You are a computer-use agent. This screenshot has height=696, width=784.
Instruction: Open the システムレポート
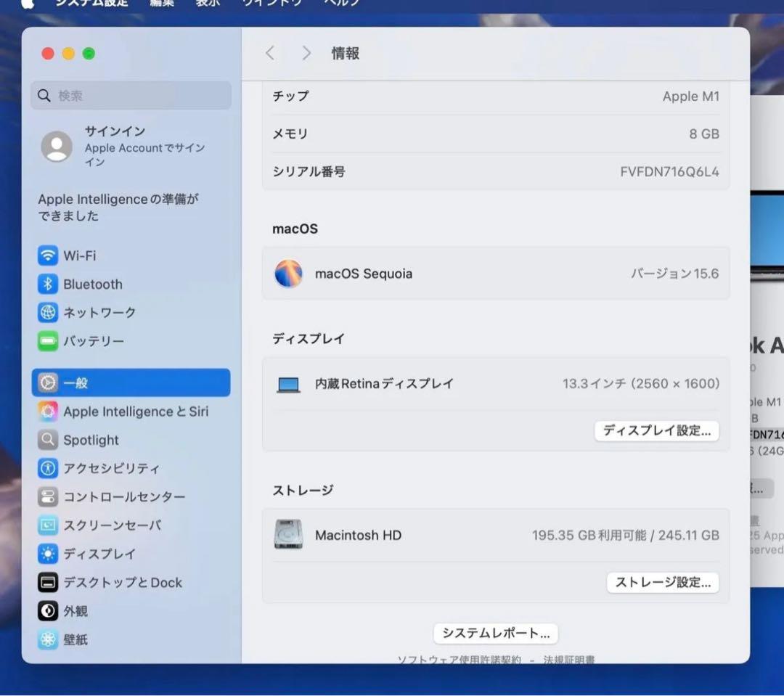(x=495, y=633)
